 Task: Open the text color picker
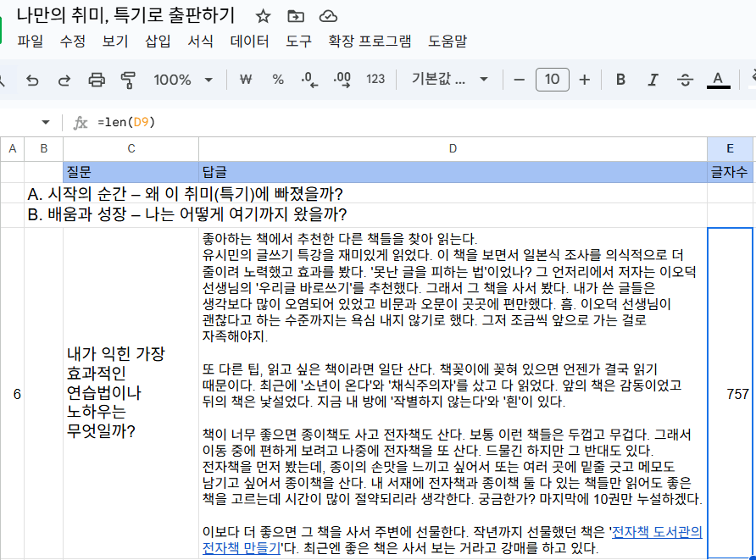tap(718, 79)
